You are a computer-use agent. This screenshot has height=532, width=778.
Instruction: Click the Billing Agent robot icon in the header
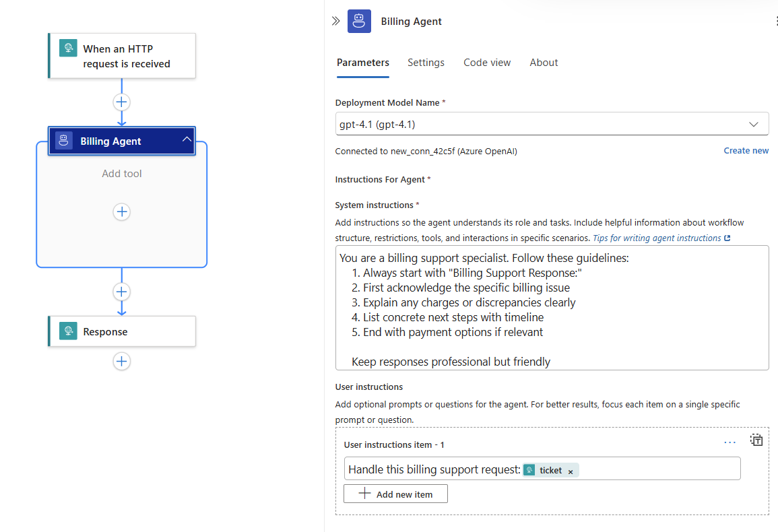coord(359,21)
